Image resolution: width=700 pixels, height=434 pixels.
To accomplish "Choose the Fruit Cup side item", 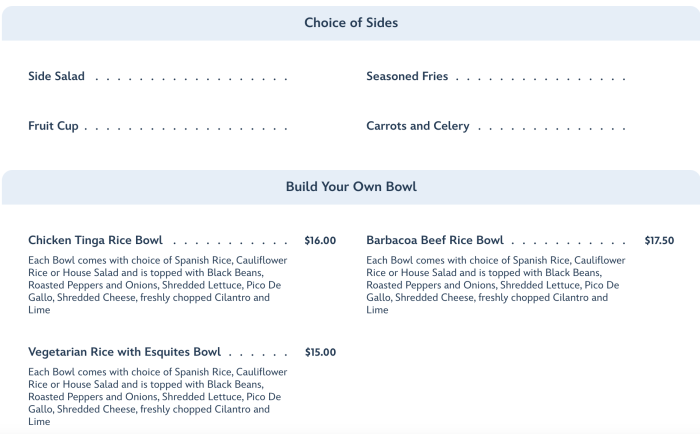I will point(53,127).
